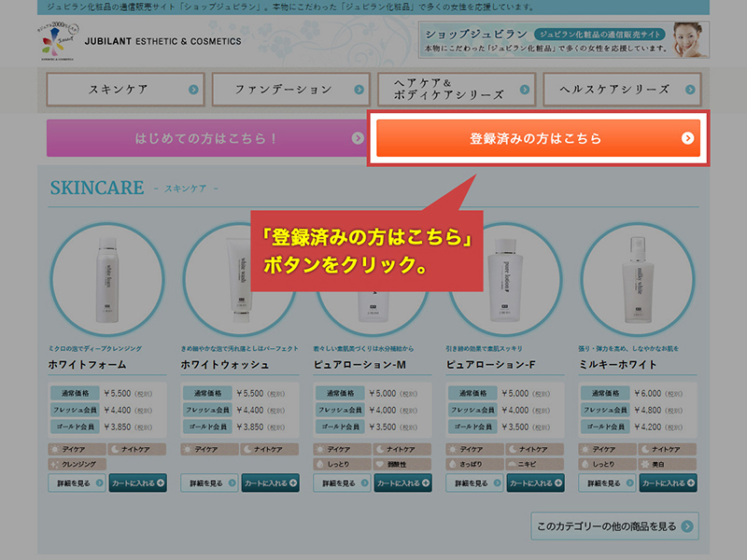Click ピュアローション-M's 通常価格 ¥5,000
Viewport: 747px width, 560px height.
[x=366, y=393]
